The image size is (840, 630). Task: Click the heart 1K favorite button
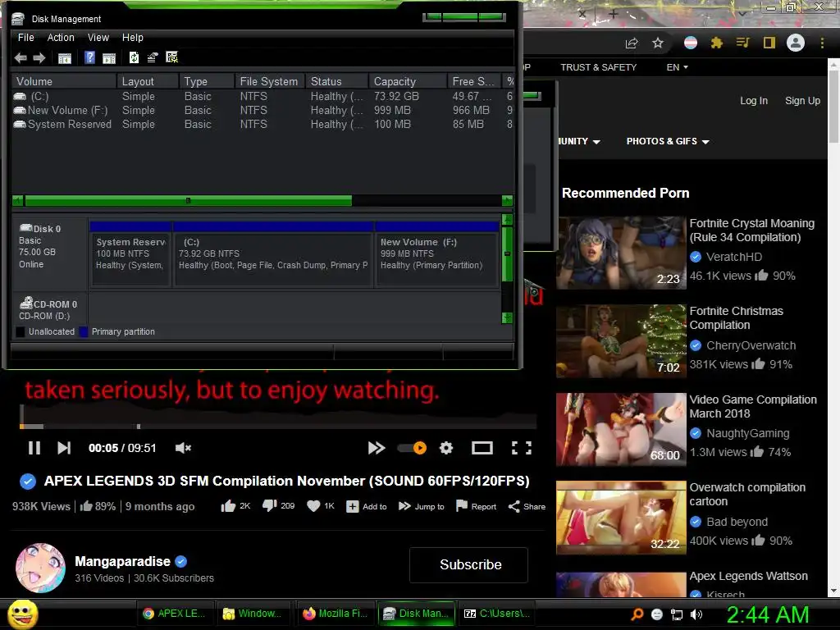321,505
